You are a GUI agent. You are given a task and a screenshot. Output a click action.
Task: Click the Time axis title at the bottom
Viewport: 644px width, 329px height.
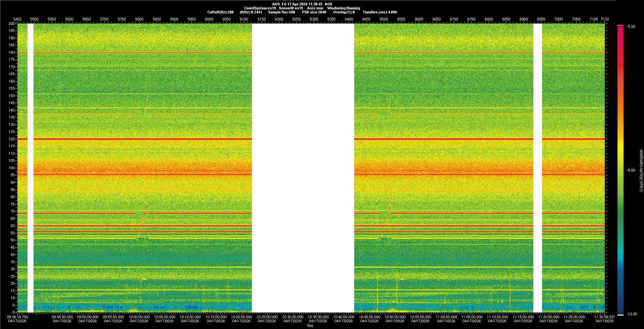click(x=310, y=326)
